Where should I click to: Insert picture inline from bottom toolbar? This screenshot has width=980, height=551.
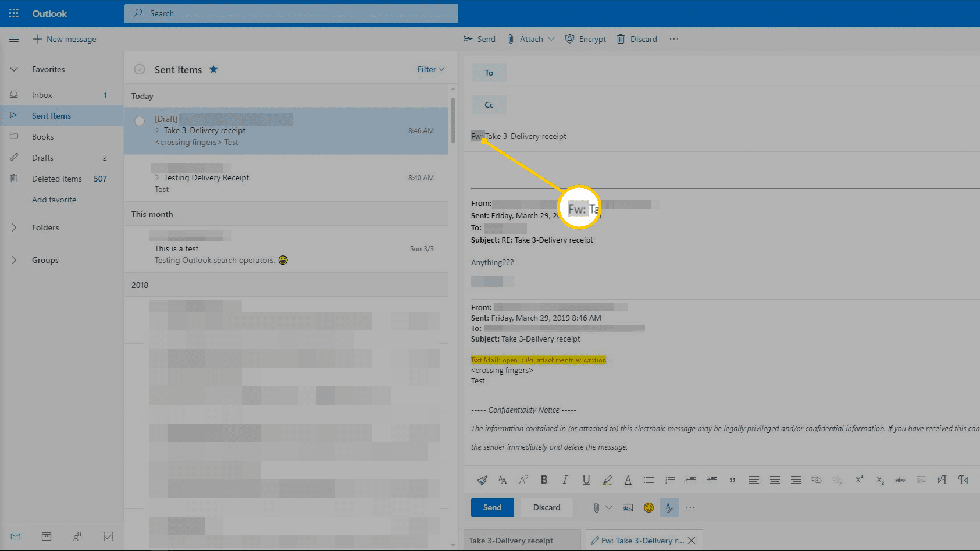(x=628, y=507)
